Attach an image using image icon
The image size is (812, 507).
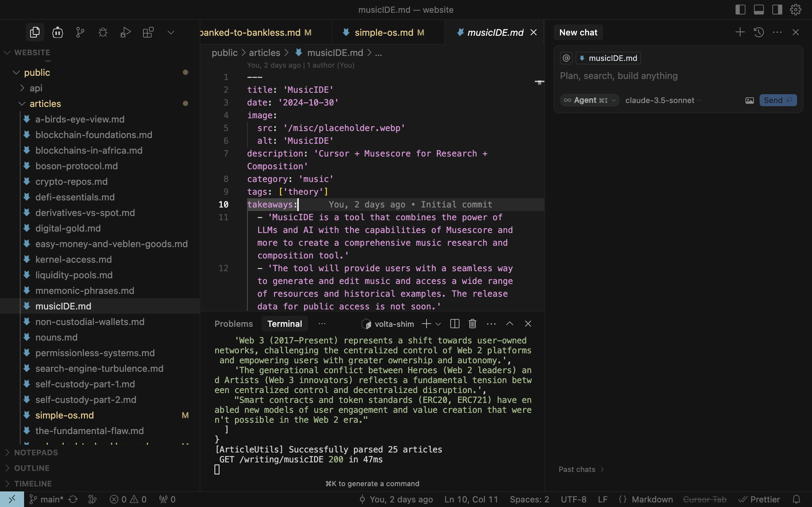click(x=749, y=100)
